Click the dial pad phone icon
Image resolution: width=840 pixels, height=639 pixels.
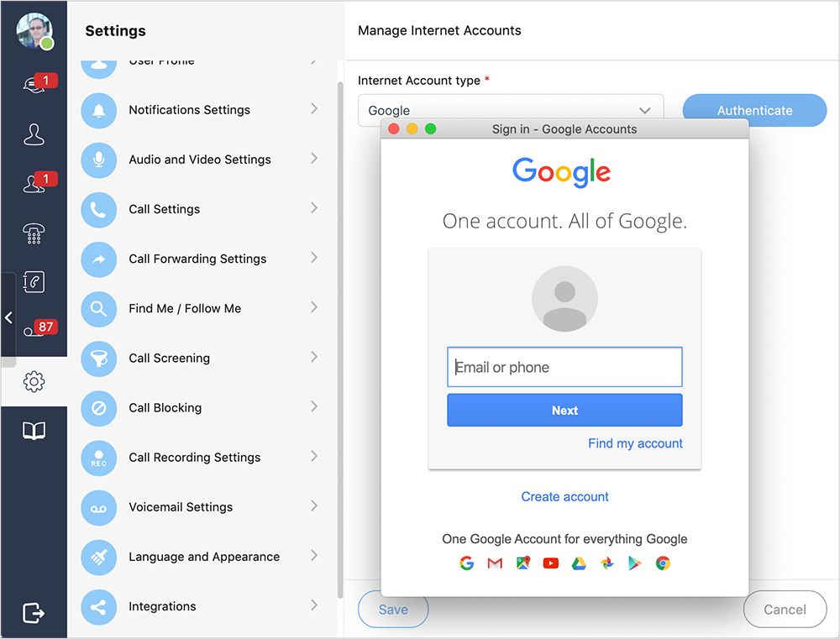click(34, 234)
